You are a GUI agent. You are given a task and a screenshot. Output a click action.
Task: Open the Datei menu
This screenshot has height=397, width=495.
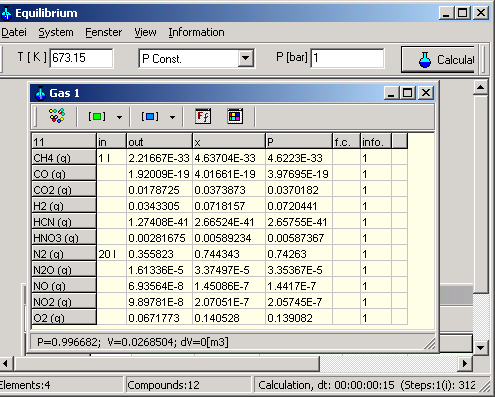point(14,32)
